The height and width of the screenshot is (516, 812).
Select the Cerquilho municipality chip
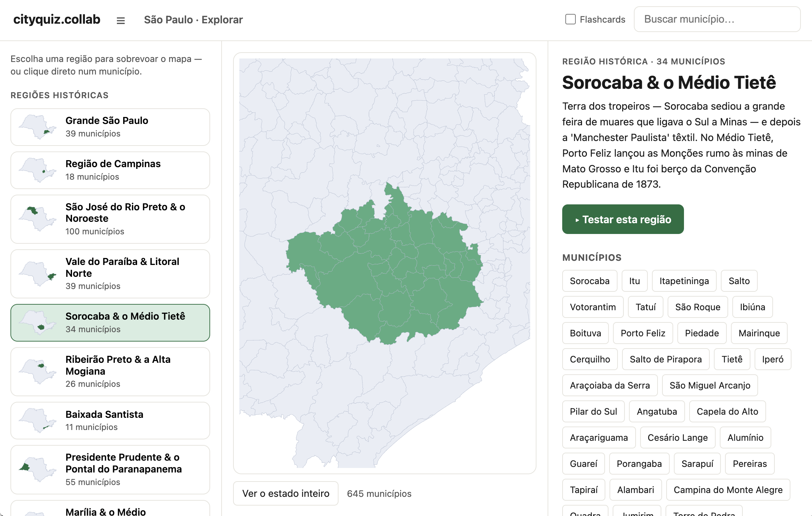[x=590, y=359]
